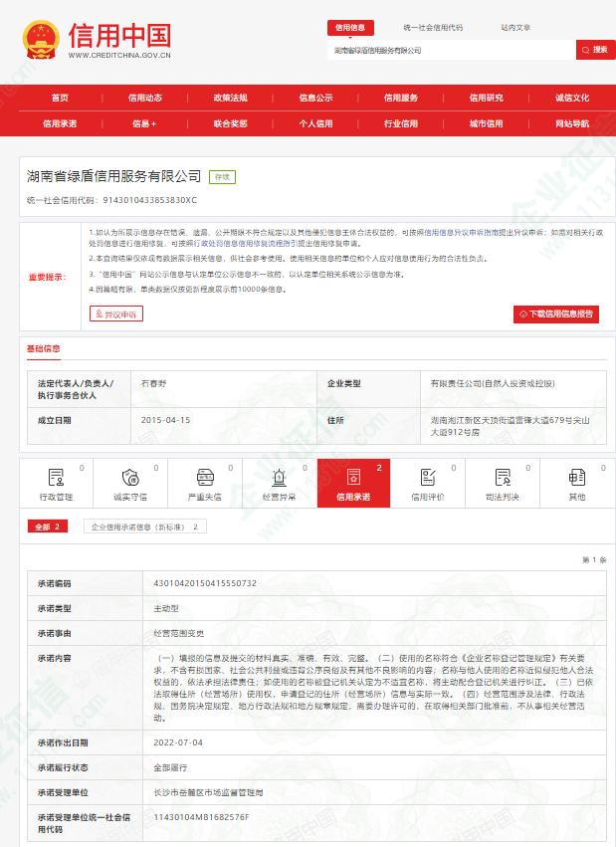Click 下载信用信息报告 download button
The image size is (616, 847).
coord(556,314)
